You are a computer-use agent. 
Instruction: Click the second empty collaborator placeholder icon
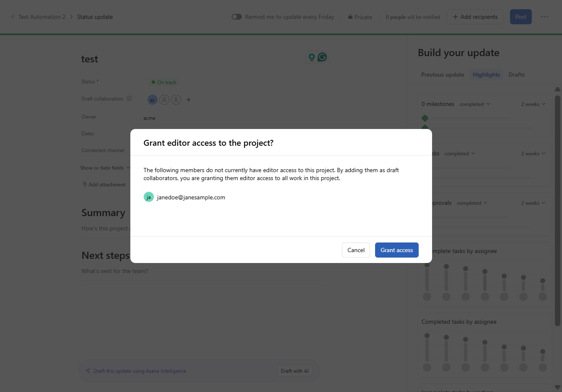coord(176,100)
